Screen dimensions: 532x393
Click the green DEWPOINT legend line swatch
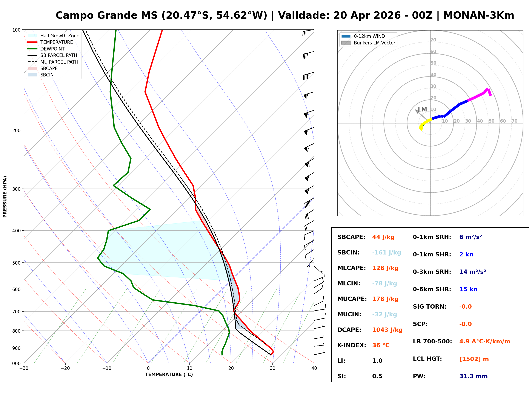[x=32, y=49]
